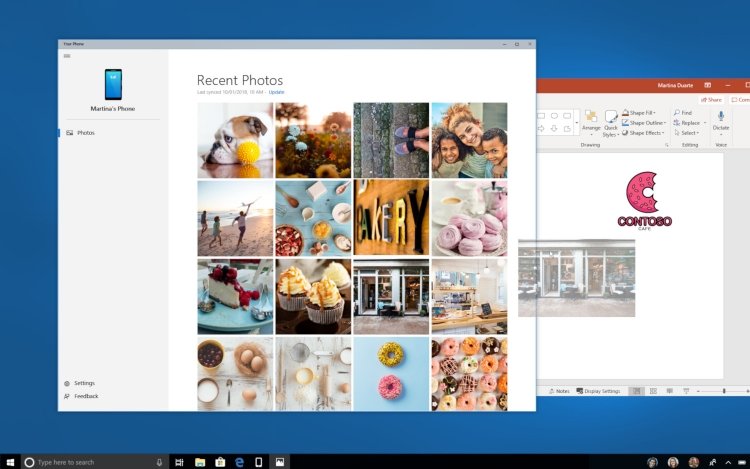Toggle the Notes pane in status bar

[x=559, y=391]
